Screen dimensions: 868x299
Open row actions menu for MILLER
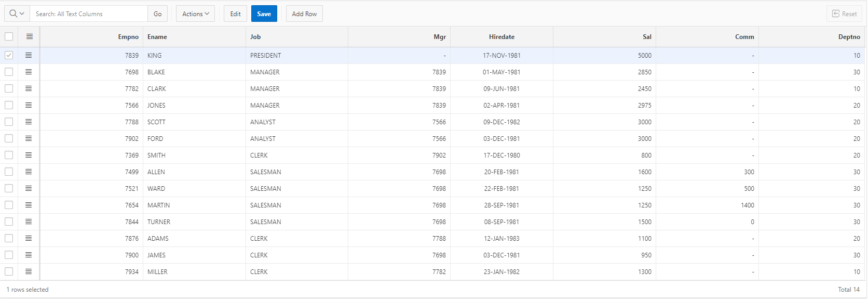(x=29, y=271)
